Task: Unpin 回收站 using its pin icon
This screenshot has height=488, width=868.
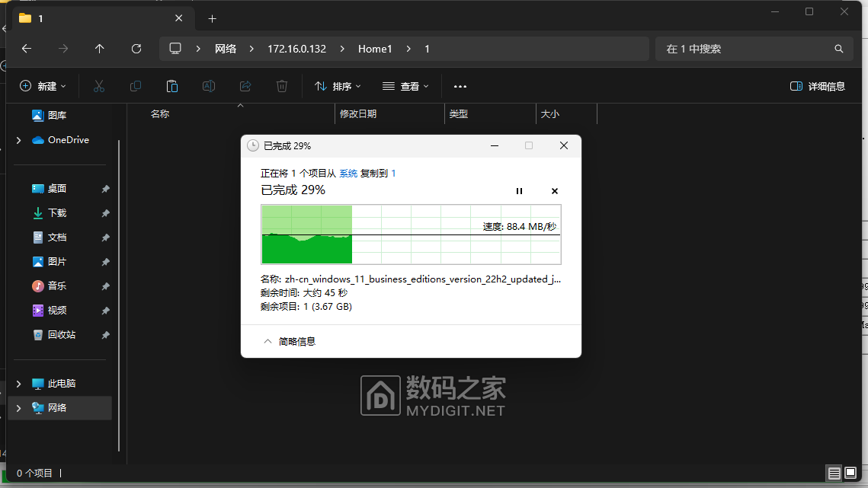Action: click(105, 335)
